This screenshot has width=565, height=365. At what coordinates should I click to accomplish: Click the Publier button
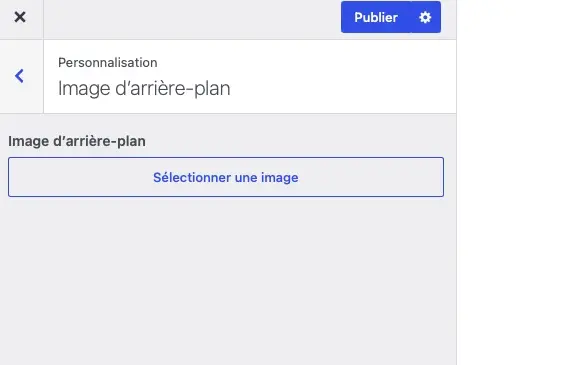pos(376,17)
